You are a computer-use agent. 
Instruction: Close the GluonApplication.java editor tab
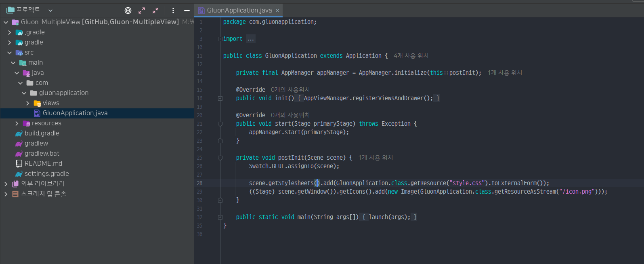coord(277,11)
